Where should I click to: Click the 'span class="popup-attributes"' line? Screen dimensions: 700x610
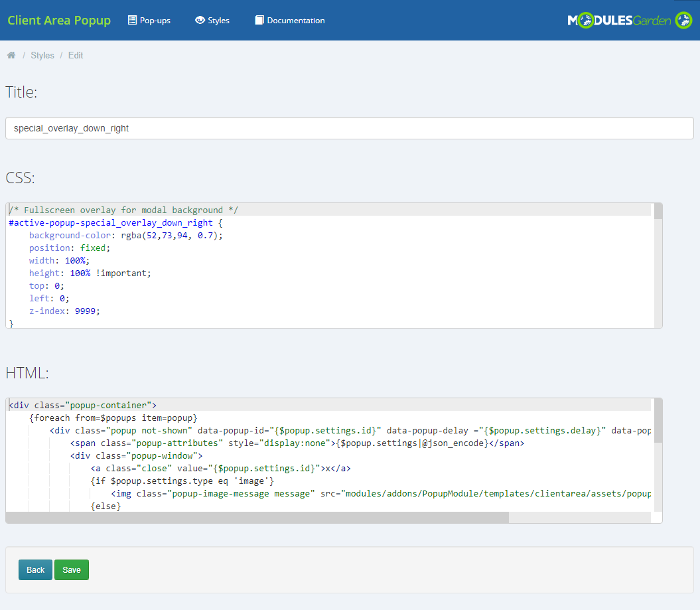point(297,443)
